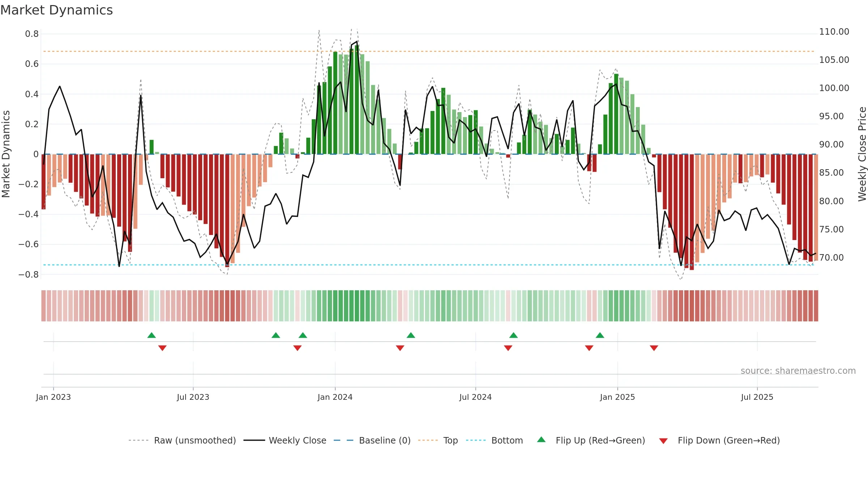868x488 pixels.
Task: Click the grey dashed Raw line sample in legend
Action: (139, 440)
